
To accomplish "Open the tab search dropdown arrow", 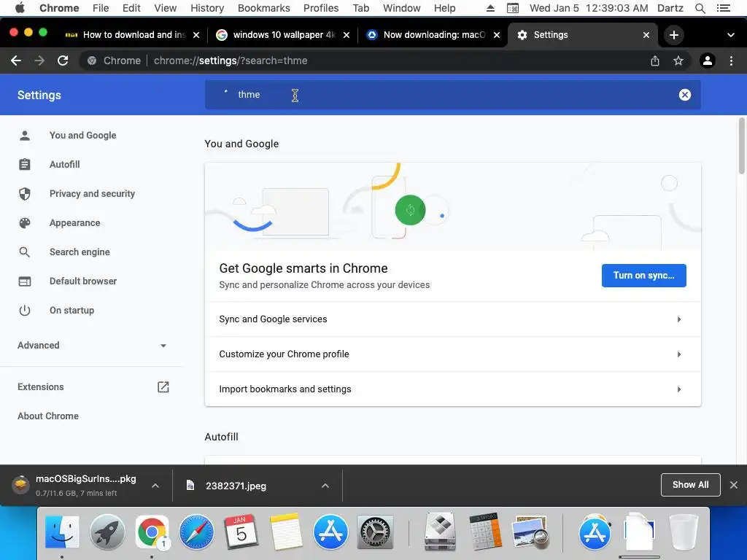I will tap(731, 35).
